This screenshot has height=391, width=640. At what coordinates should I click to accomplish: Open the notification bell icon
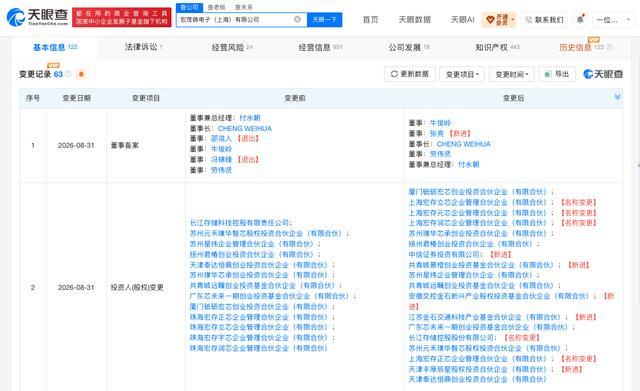point(580,19)
